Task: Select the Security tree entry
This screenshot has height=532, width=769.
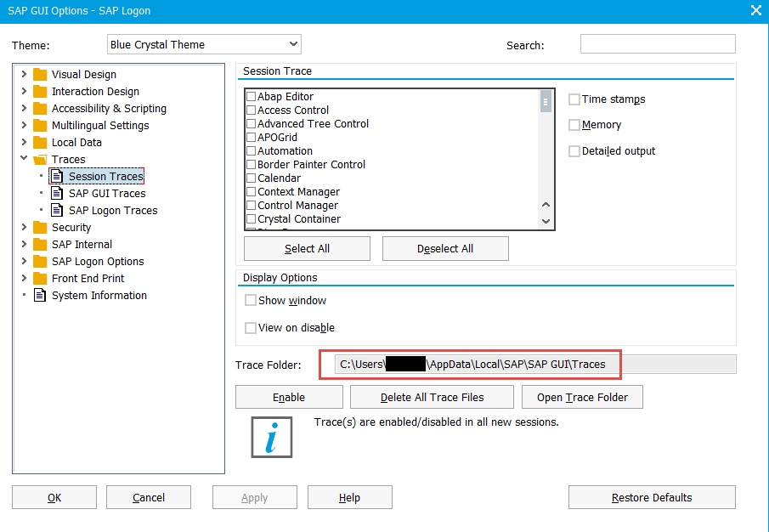Action: [71, 228]
